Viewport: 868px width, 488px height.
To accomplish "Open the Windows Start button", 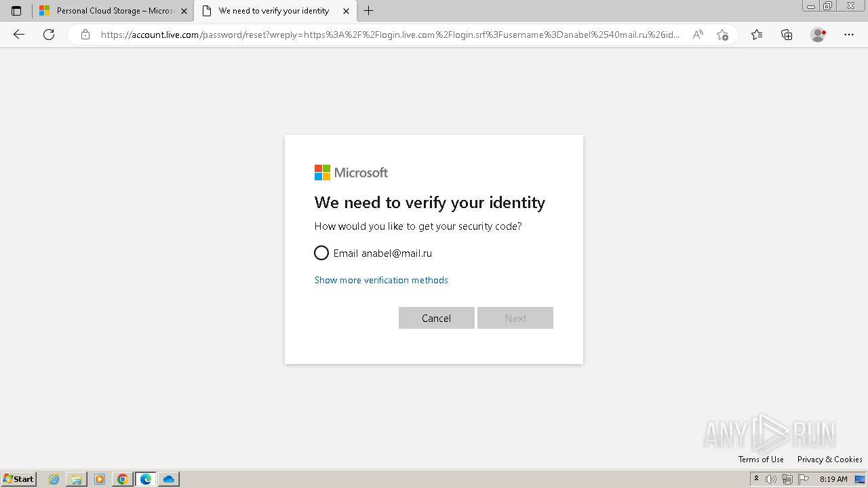I will point(18,479).
